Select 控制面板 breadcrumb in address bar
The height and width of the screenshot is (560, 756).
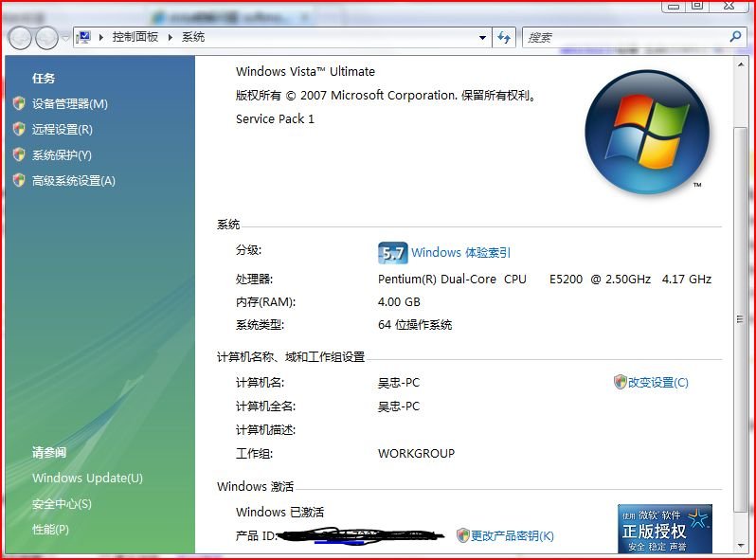(135, 37)
